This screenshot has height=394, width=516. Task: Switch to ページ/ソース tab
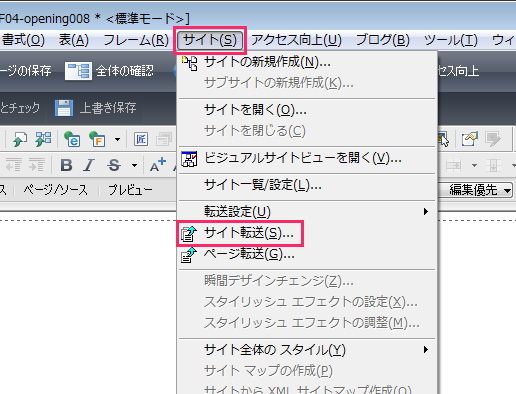click(x=56, y=190)
